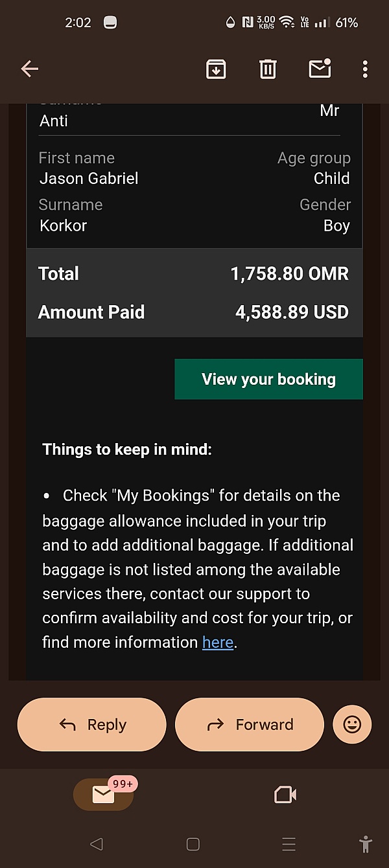
Task: Open Android recent apps menu
Action: 289,844
